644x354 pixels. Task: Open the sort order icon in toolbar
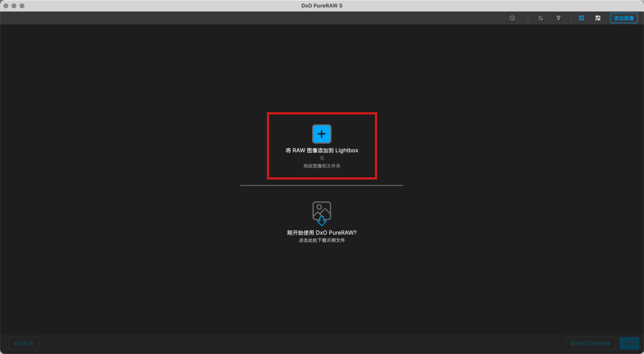tap(540, 18)
